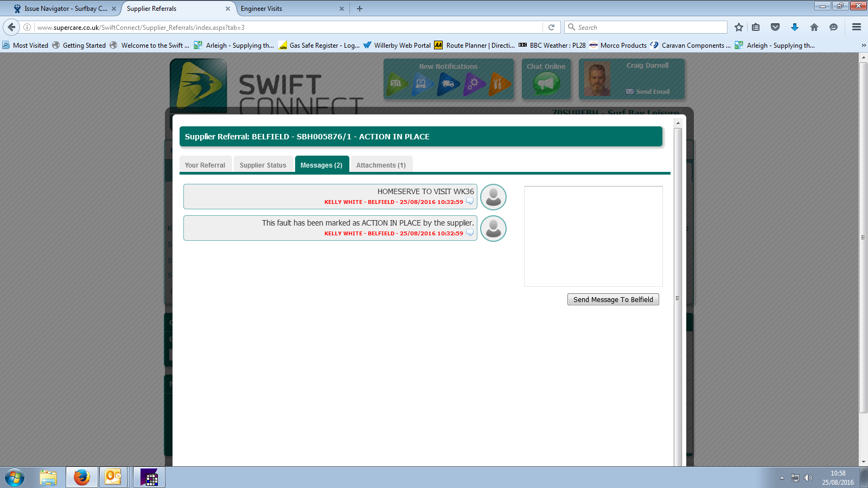Go back with the browser Back arrow
The height and width of the screenshot is (488, 868).
tap(11, 27)
